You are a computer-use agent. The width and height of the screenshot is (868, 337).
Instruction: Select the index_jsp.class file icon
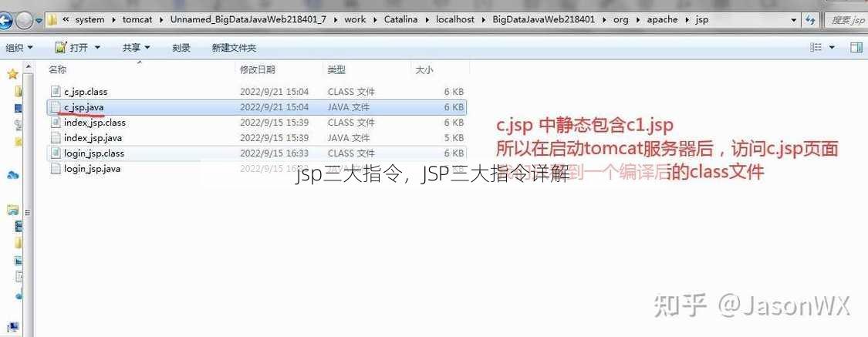tap(56, 123)
